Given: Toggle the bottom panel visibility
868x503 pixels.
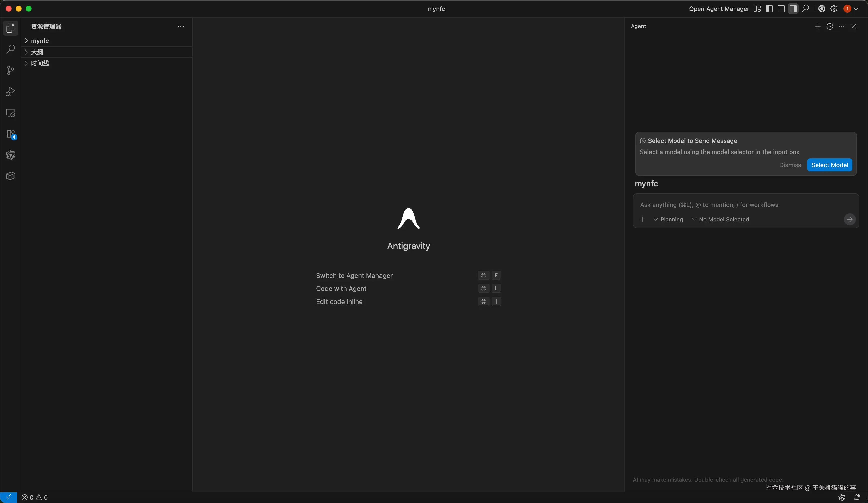Looking at the screenshot, I should point(781,9).
